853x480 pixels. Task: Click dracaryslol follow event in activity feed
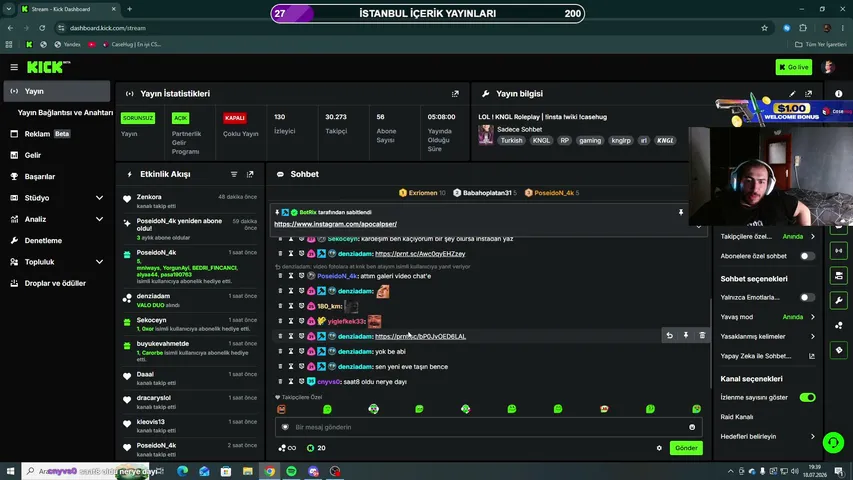pyautogui.click(x=190, y=402)
